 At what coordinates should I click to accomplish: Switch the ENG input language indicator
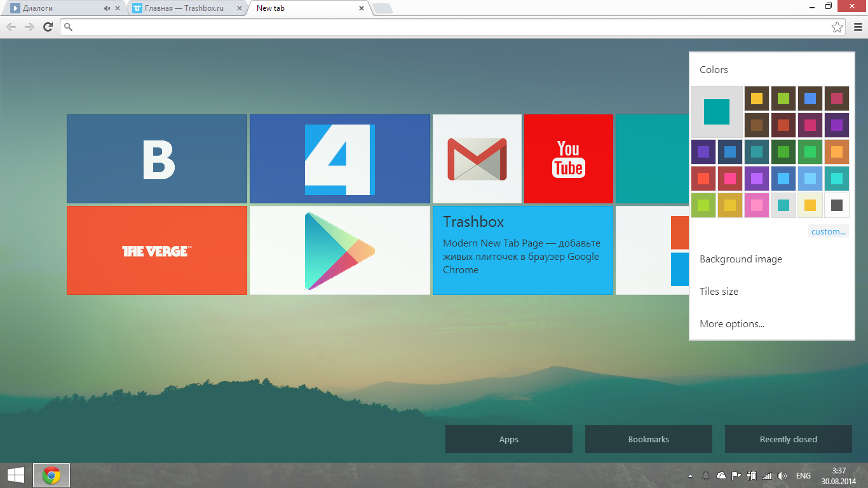[803, 475]
